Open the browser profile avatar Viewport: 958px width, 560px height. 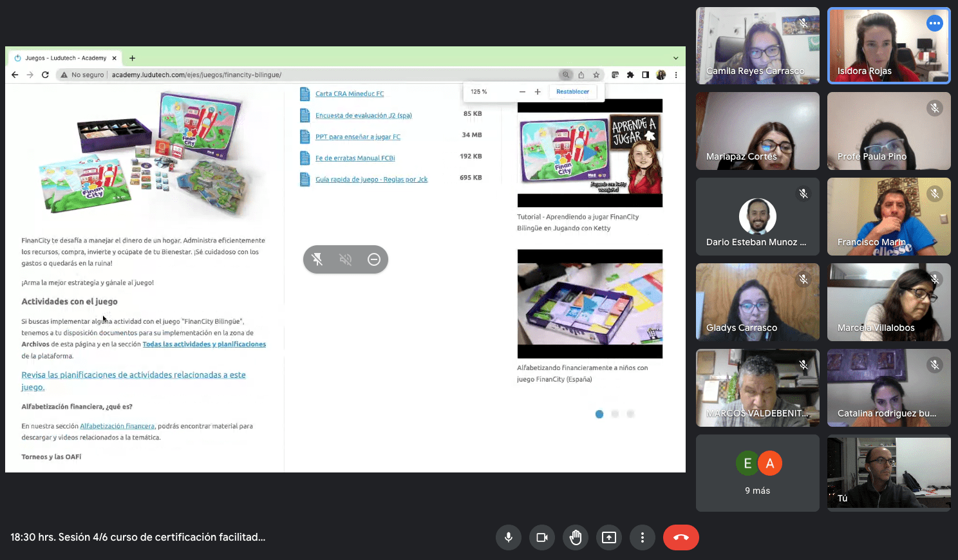[661, 75]
